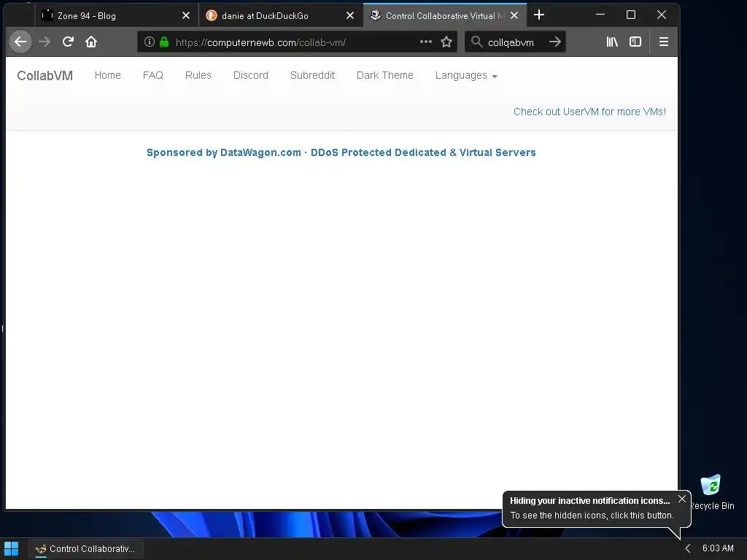The width and height of the screenshot is (747, 560).
Task: Expand the Languages dropdown
Action: point(466,75)
